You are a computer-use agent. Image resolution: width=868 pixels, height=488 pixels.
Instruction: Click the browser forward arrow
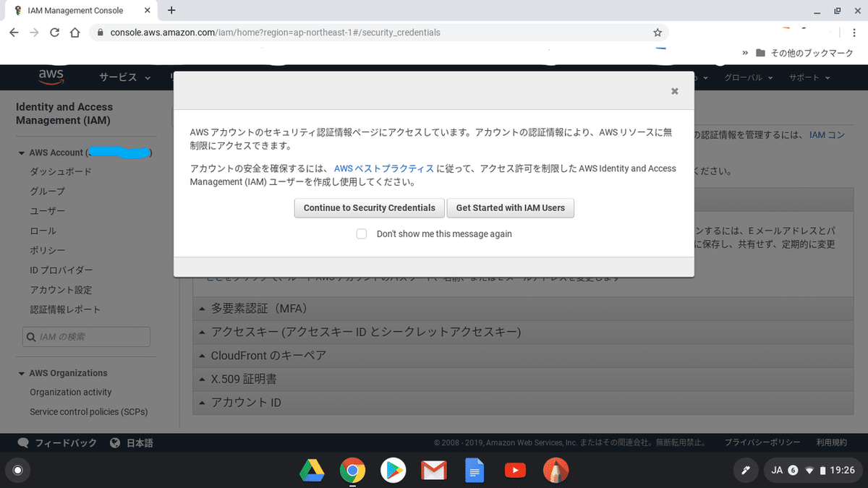(x=34, y=33)
